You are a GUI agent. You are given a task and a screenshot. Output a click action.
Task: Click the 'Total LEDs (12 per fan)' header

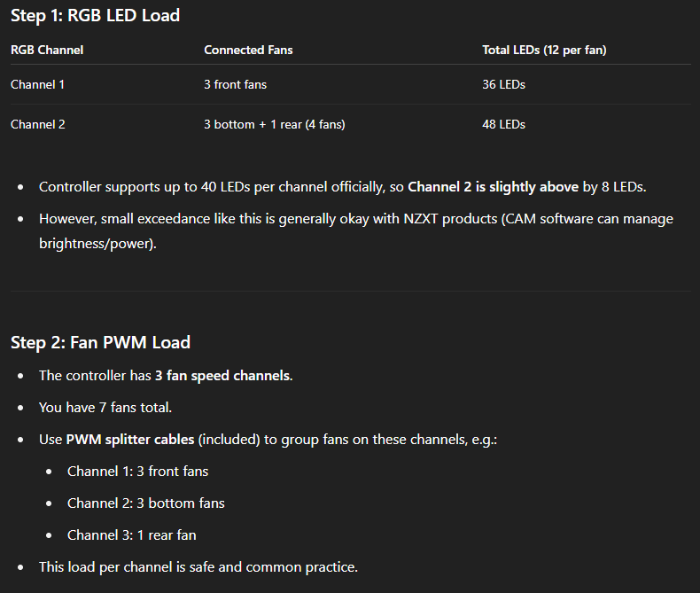tap(544, 50)
